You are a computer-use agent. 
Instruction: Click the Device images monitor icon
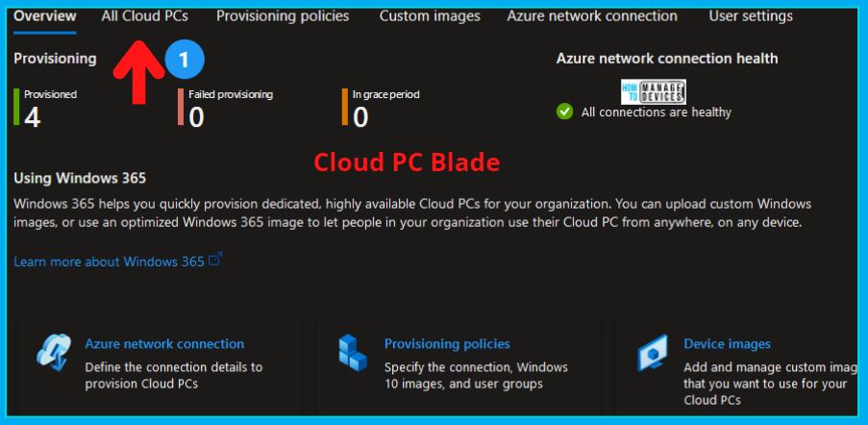pyautogui.click(x=652, y=353)
